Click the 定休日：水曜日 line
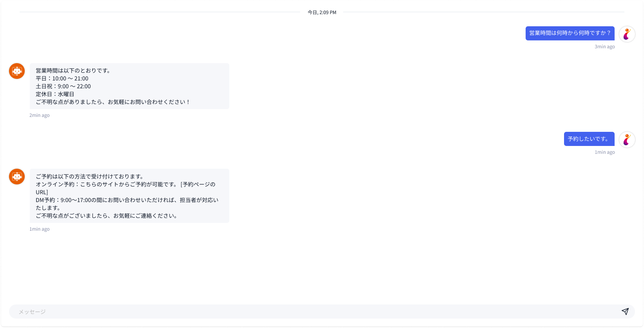The width and height of the screenshot is (644, 328). click(x=55, y=94)
